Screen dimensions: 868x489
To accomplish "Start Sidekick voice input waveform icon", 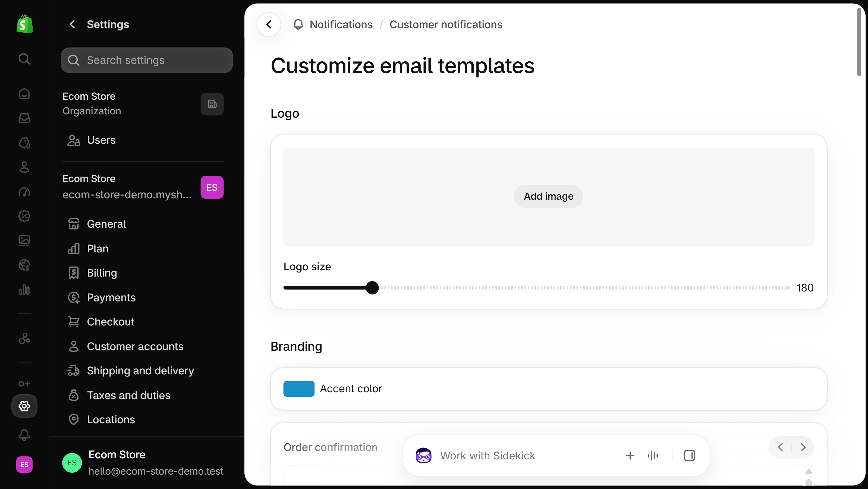I will (x=653, y=456).
